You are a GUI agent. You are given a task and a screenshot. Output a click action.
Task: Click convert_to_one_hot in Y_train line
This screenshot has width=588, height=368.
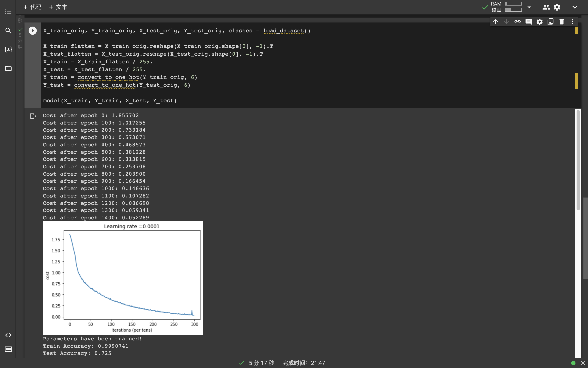[108, 77]
